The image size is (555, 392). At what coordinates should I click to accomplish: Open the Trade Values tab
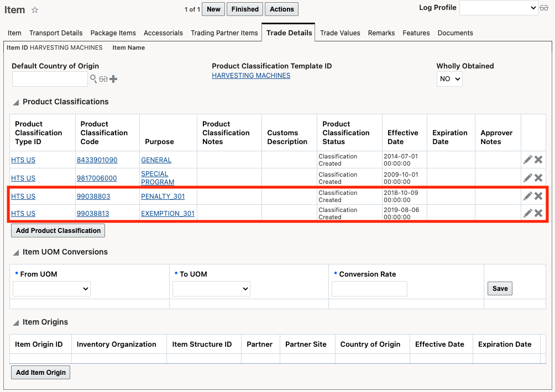[x=340, y=33]
